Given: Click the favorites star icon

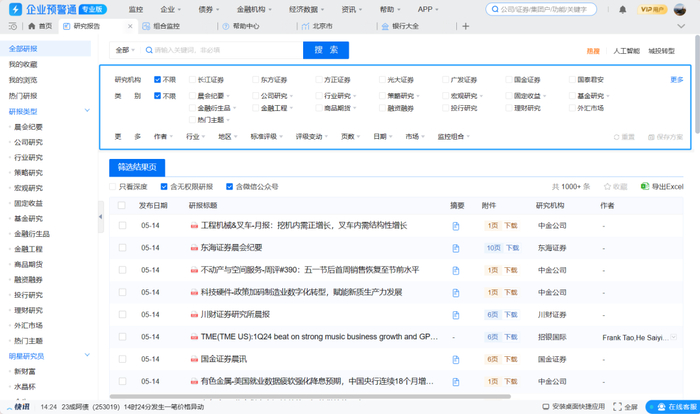Looking at the screenshot, I should coord(608,186).
